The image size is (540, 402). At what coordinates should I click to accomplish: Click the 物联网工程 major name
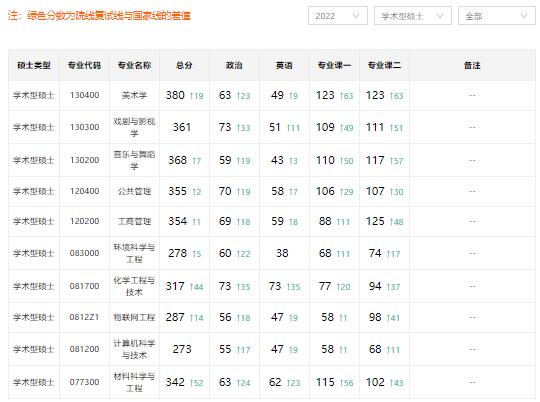tap(134, 317)
